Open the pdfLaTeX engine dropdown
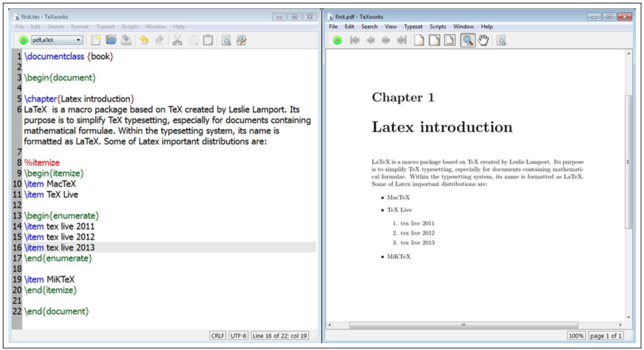Image resolution: width=644 pixels, height=350 pixels. tap(57, 40)
